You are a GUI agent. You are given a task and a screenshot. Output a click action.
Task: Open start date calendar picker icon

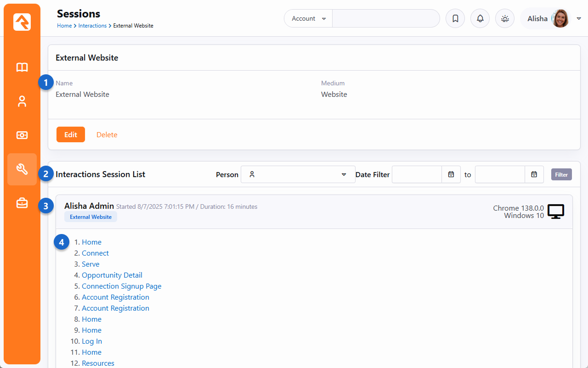tap(451, 174)
